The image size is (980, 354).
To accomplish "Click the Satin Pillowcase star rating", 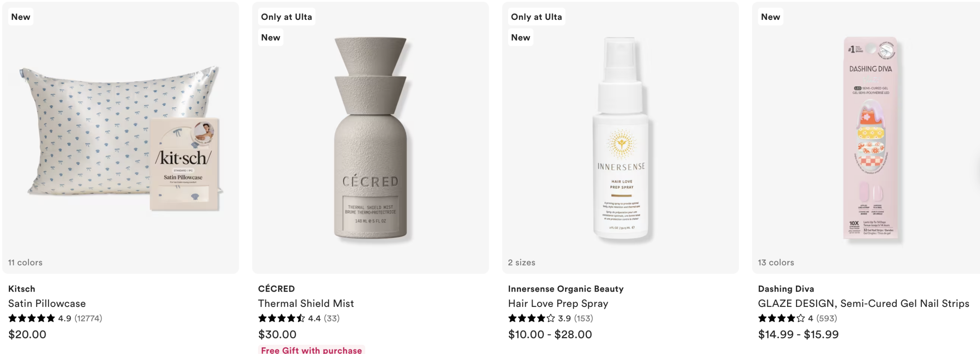I will pos(32,318).
